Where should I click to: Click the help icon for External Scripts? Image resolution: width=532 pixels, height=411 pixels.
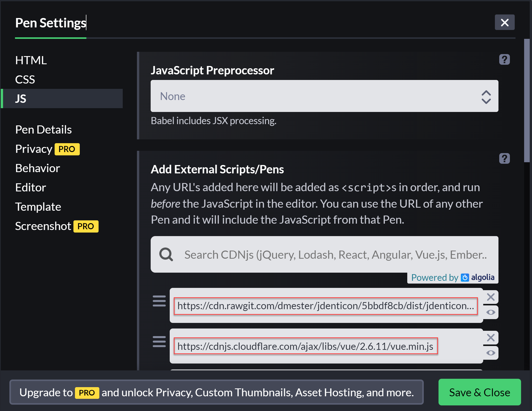(504, 159)
